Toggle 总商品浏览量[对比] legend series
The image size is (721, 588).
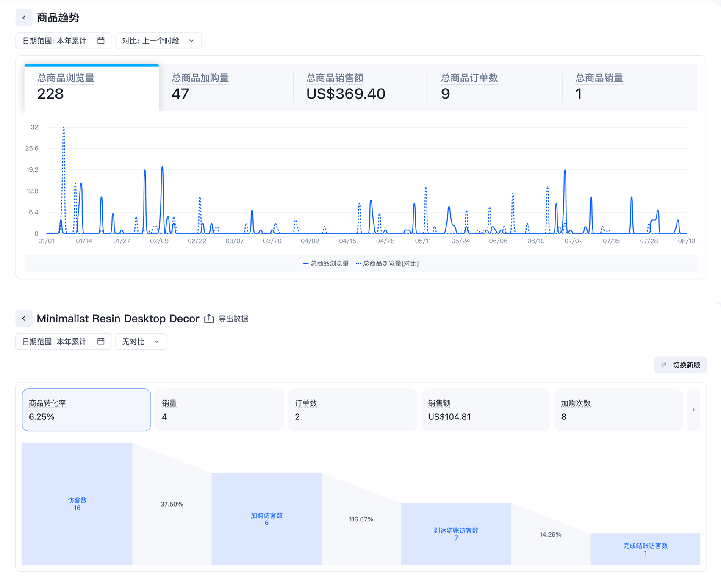click(387, 263)
